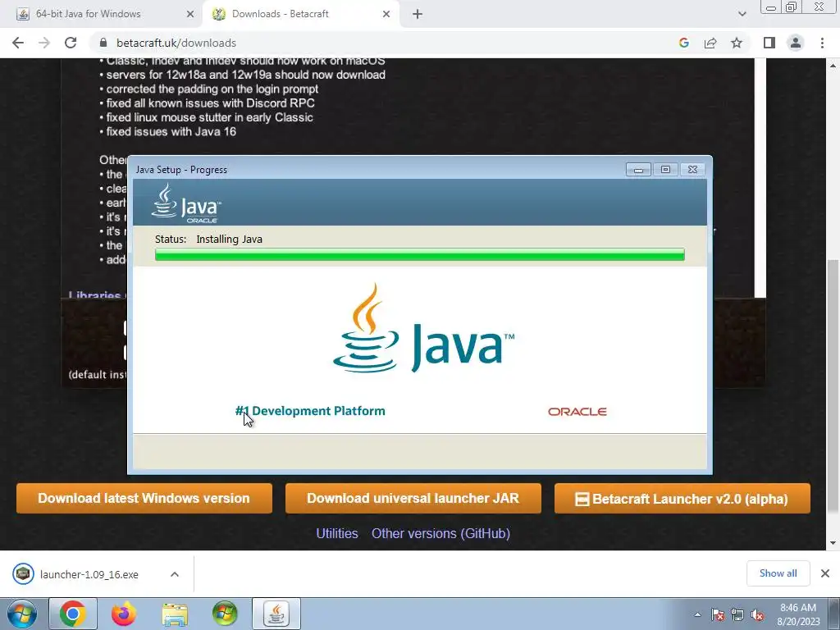840x630 pixels.
Task: View site info via the lock icon
Action: [x=103, y=43]
